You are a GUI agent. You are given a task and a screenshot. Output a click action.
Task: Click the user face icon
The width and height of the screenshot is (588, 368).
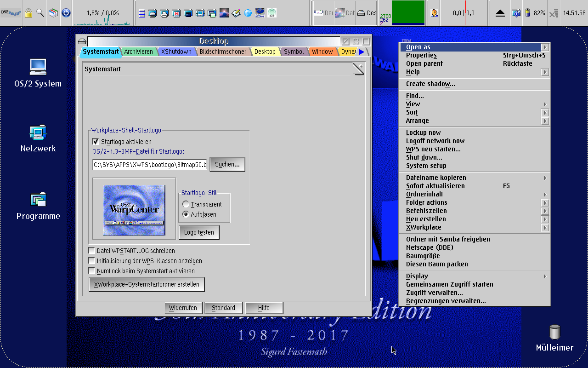434,13
